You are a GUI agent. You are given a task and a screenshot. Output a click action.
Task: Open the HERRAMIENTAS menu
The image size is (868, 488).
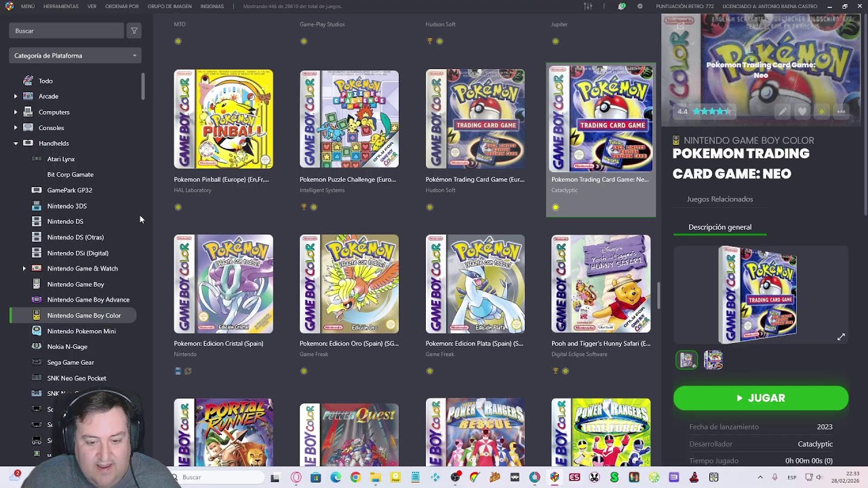61,6
